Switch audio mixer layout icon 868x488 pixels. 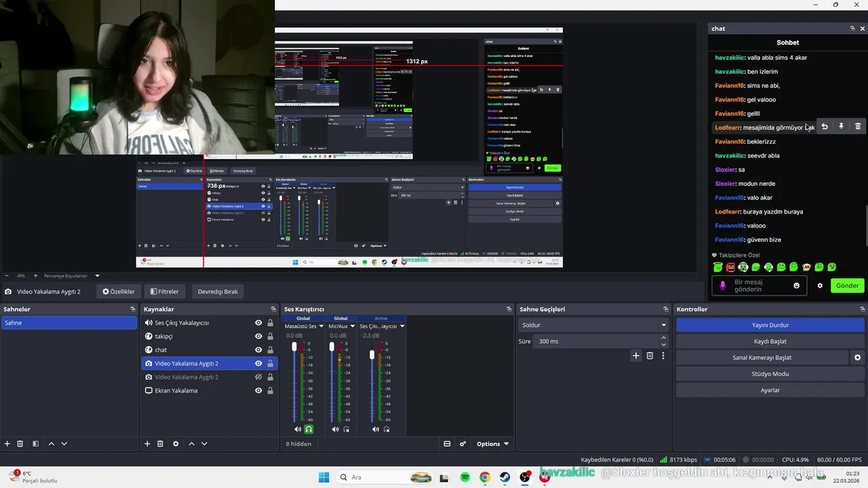pos(447,444)
